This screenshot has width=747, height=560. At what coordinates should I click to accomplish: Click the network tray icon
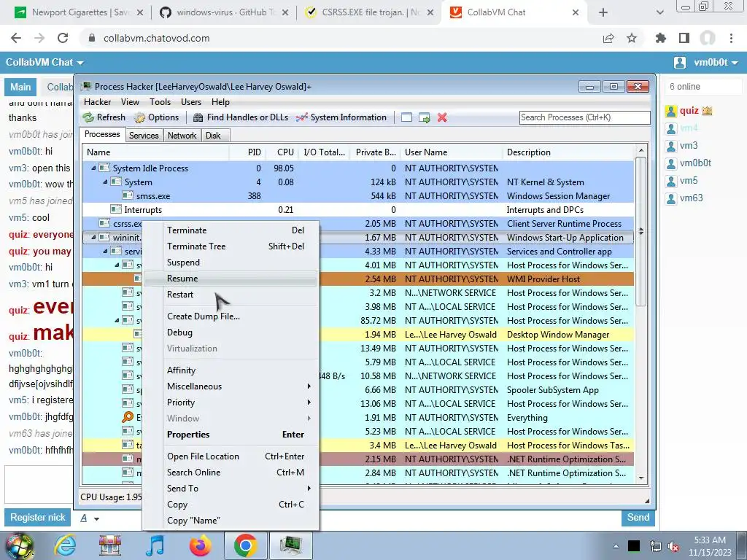(656, 546)
